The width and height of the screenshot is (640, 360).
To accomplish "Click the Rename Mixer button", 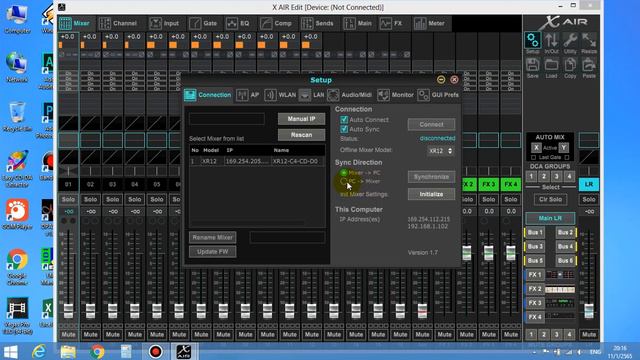I will pyautogui.click(x=212, y=237).
